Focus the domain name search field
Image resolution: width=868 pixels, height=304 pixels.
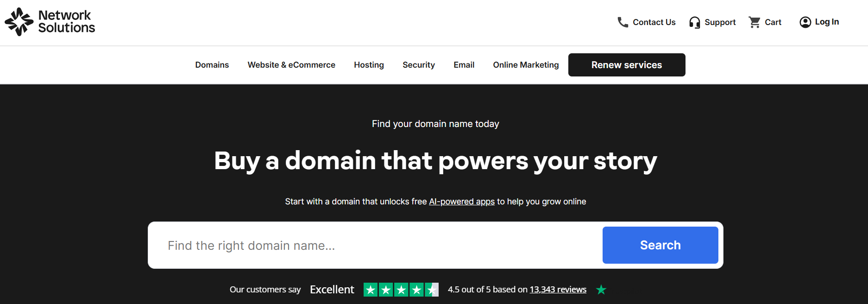(x=375, y=245)
